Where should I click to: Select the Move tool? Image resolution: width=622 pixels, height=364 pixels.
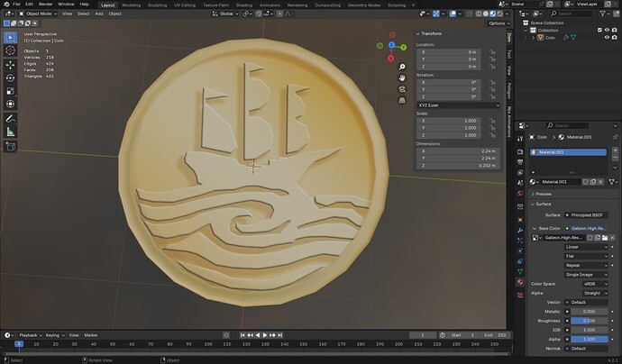[10, 65]
